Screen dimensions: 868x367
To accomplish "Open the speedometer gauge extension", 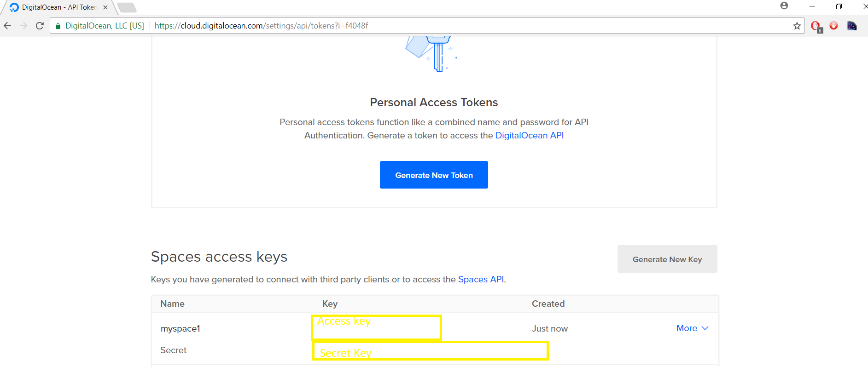I will (851, 26).
